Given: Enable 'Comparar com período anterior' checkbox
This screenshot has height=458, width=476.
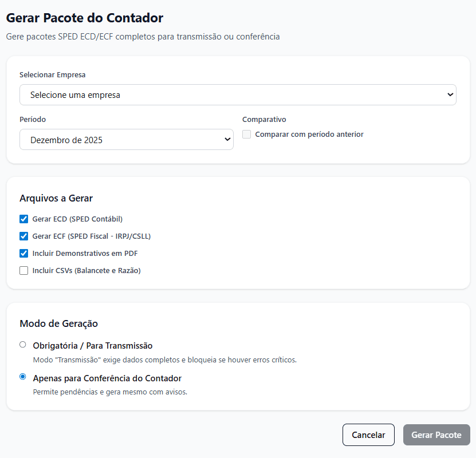Looking at the screenshot, I should (247, 135).
